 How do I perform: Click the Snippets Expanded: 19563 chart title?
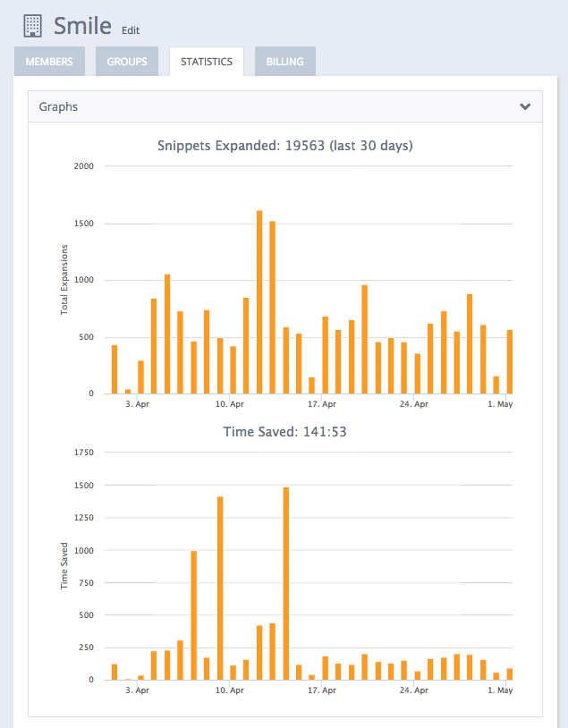tap(284, 146)
